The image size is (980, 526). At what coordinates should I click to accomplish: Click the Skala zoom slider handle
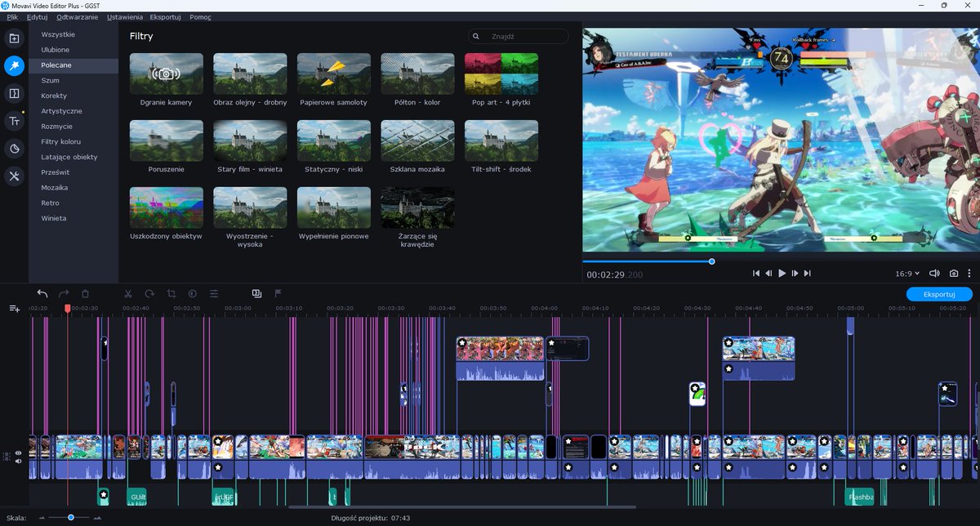(71, 517)
